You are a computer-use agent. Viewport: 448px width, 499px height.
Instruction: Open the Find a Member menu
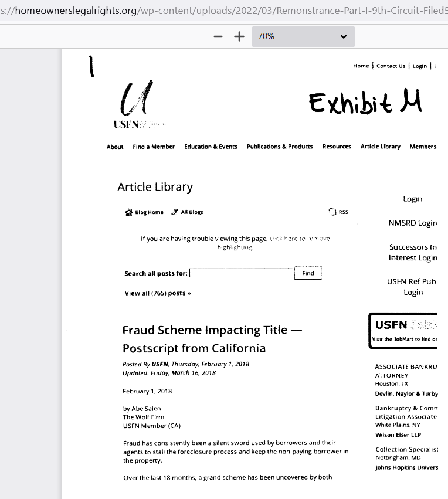pyautogui.click(x=154, y=147)
